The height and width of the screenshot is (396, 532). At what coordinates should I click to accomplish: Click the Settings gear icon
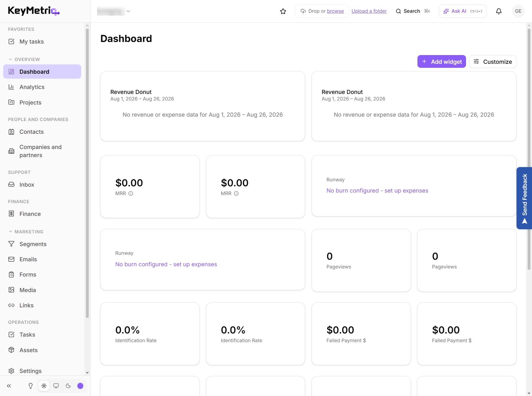[x=12, y=371]
